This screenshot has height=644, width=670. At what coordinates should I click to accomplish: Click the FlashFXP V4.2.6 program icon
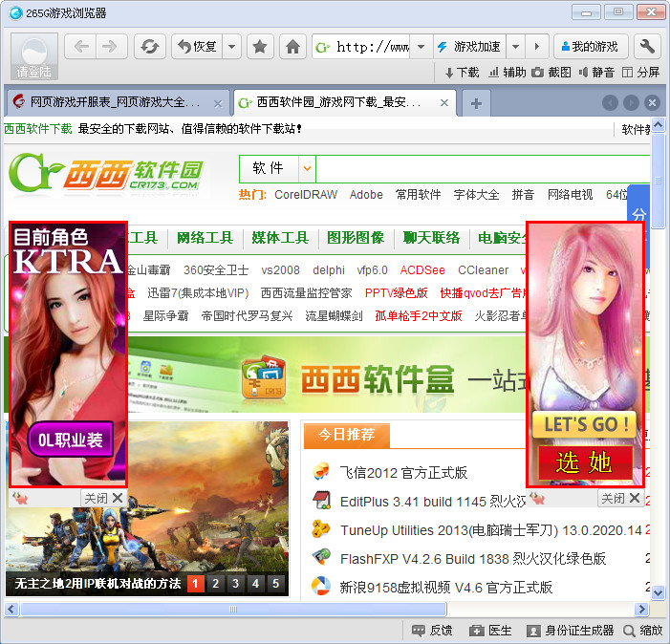coord(321,558)
